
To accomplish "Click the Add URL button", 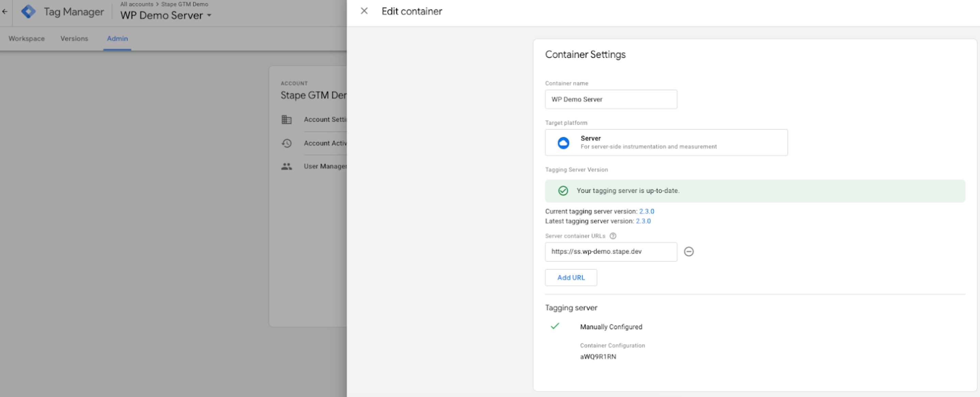I will 571,278.
